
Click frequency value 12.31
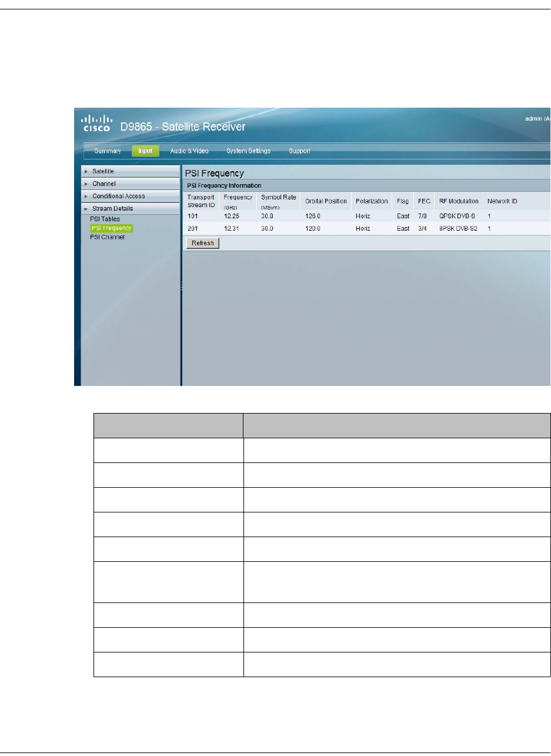click(x=231, y=228)
